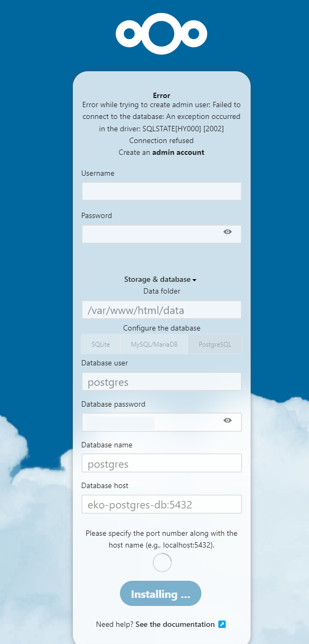Viewport: 309px width, 644px height.
Task: Click the Nextcloud logo at top
Action: pyautogui.click(x=161, y=34)
